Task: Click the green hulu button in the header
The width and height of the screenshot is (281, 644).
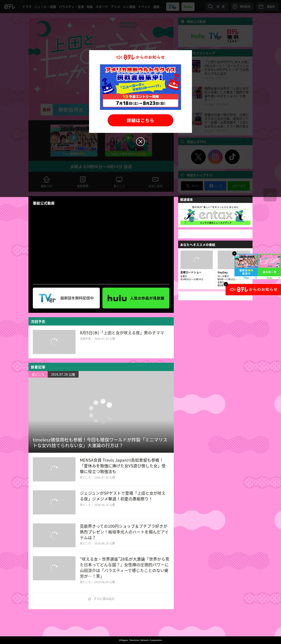Action: click(x=188, y=7)
